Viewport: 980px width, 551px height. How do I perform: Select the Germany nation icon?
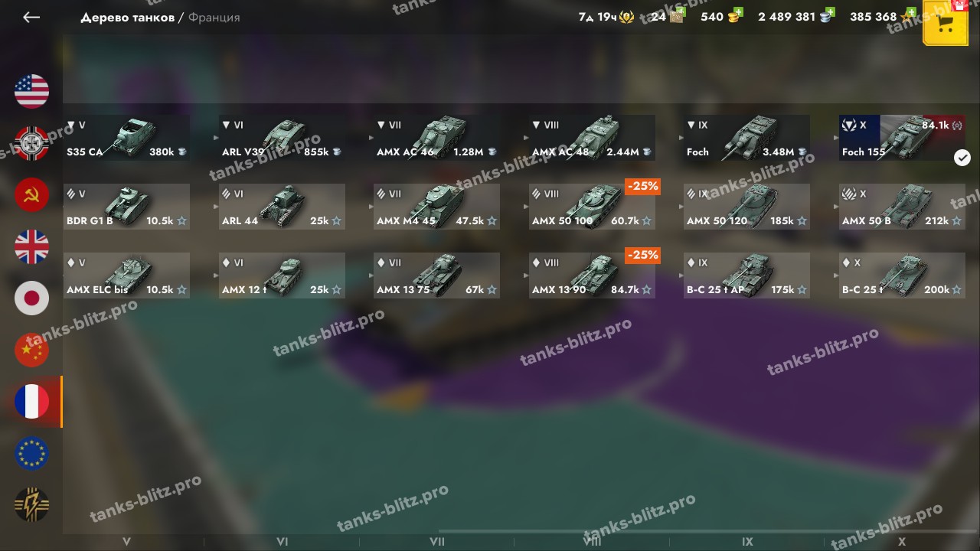(x=31, y=143)
